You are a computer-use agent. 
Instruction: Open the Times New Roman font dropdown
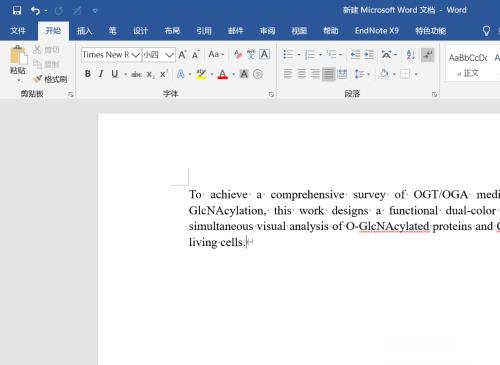click(x=136, y=55)
